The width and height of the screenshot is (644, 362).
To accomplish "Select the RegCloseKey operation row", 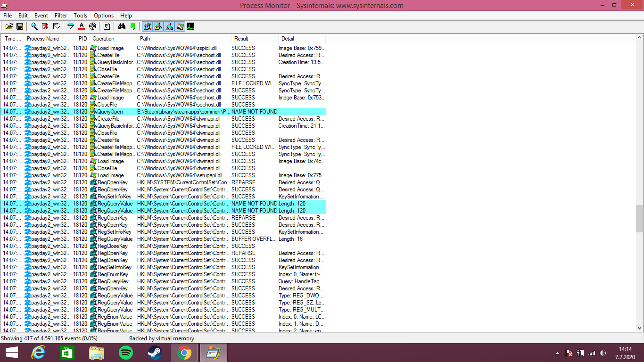I will [x=163, y=246].
